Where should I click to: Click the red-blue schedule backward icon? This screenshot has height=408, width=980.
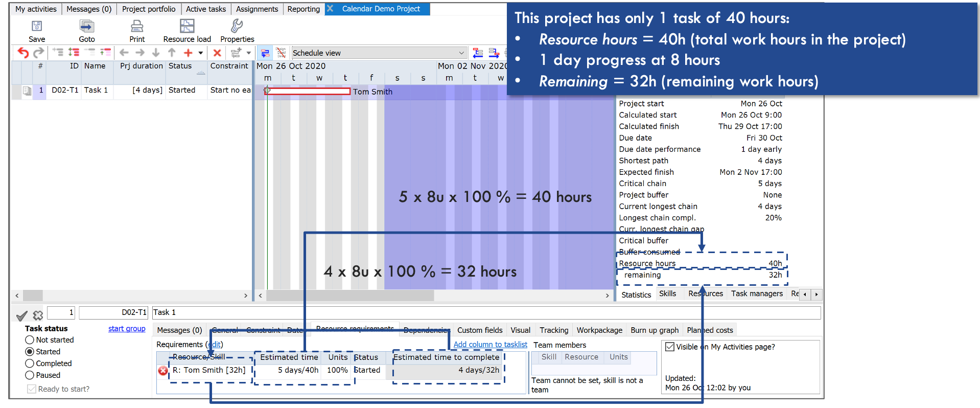478,53
